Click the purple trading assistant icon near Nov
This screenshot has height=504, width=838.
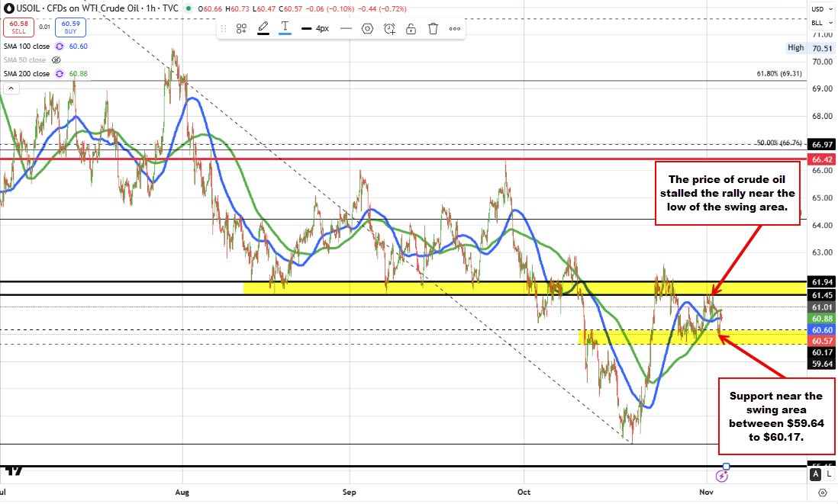click(720, 475)
